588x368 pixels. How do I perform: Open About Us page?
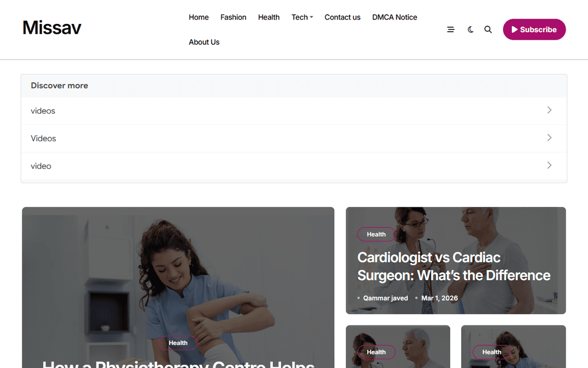(x=204, y=42)
